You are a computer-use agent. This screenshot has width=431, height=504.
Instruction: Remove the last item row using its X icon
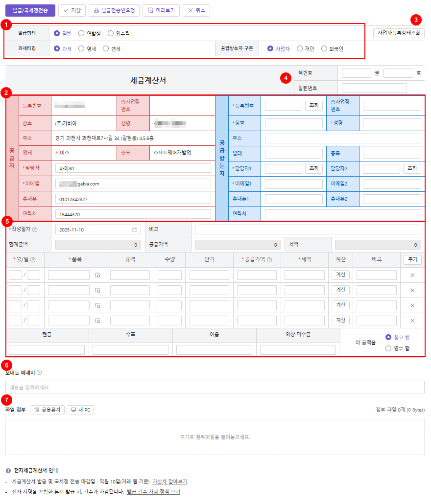[x=412, y=321]
